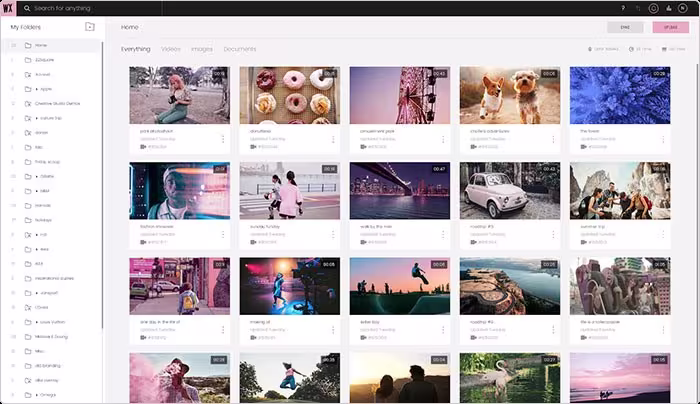The height and width of the screenshot is (404, 700).
Task: Click the grey button next to Upload
Action: pos(625,27)
